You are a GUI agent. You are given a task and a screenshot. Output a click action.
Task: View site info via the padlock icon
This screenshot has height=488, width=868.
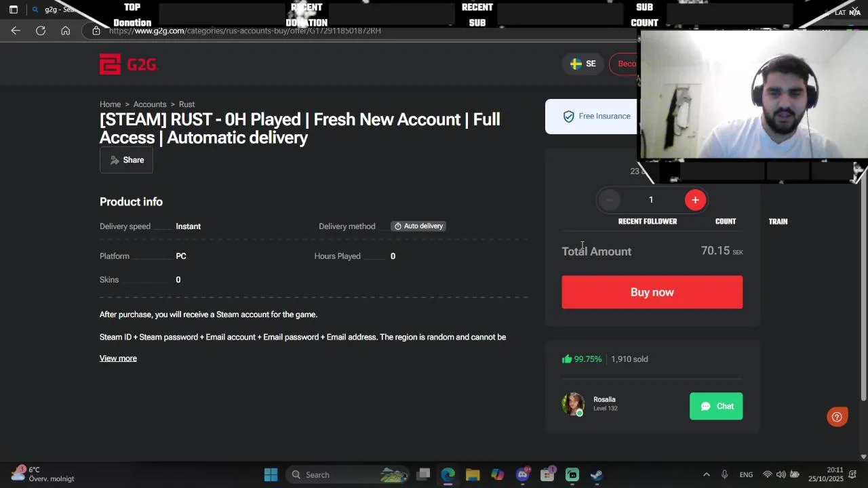(96, 30)
